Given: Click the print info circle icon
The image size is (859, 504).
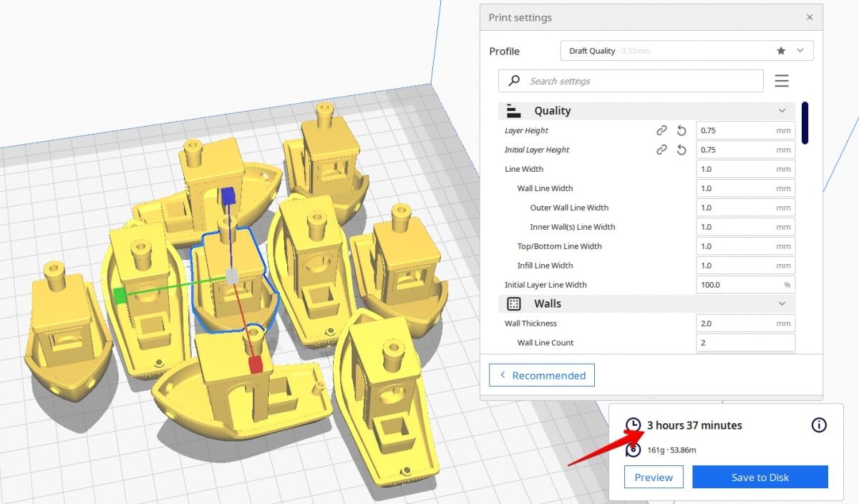Looking at the screenshot, I should tap(819, 425).
